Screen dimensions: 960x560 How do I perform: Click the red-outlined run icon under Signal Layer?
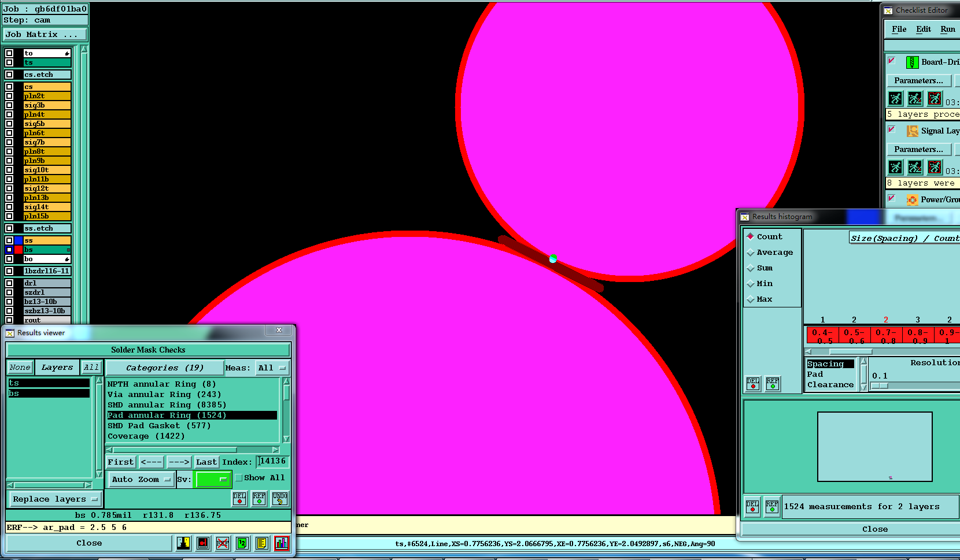pyautogui.click(x=935, y=168)
